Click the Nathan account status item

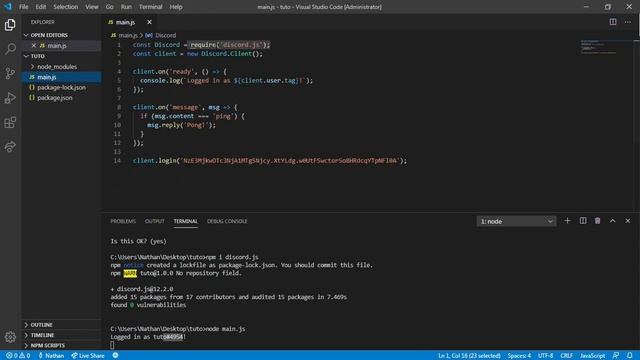[x=51, y=356]
